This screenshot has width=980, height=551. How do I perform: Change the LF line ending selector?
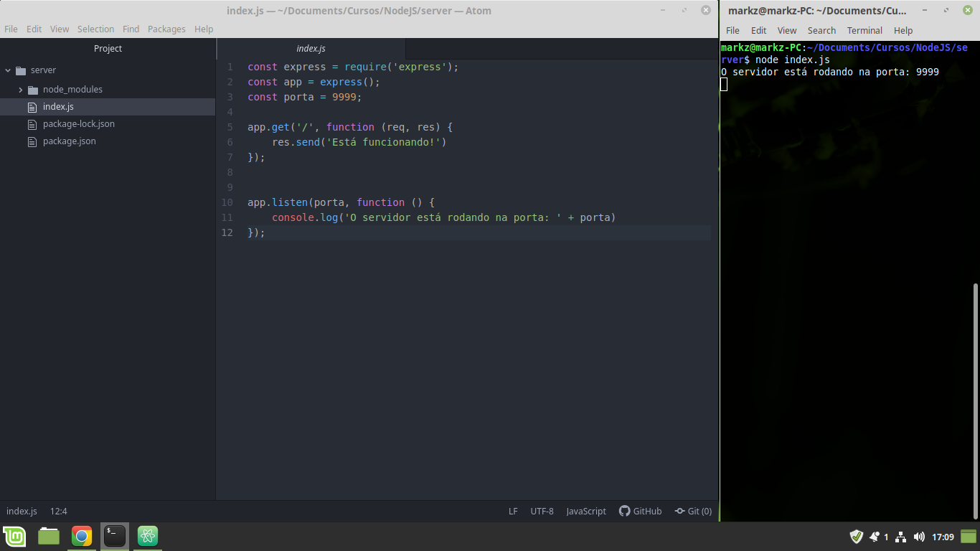(513, 512)
